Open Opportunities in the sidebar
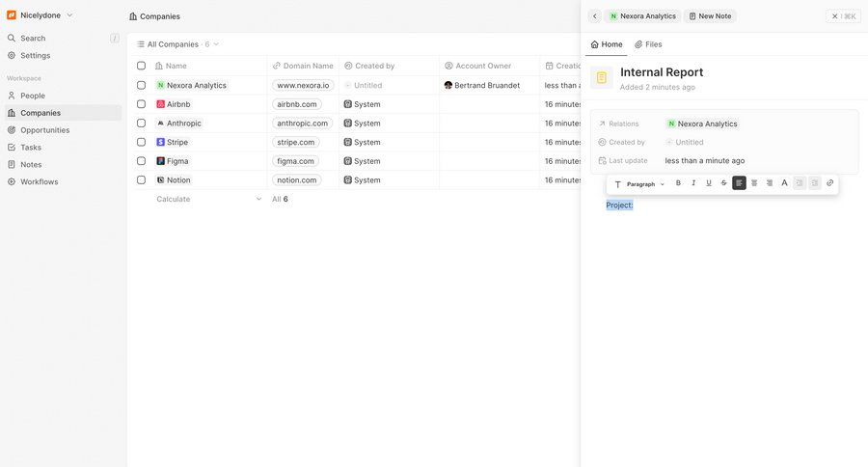This screenshot has height=467, width=868. tap(62, 129)
